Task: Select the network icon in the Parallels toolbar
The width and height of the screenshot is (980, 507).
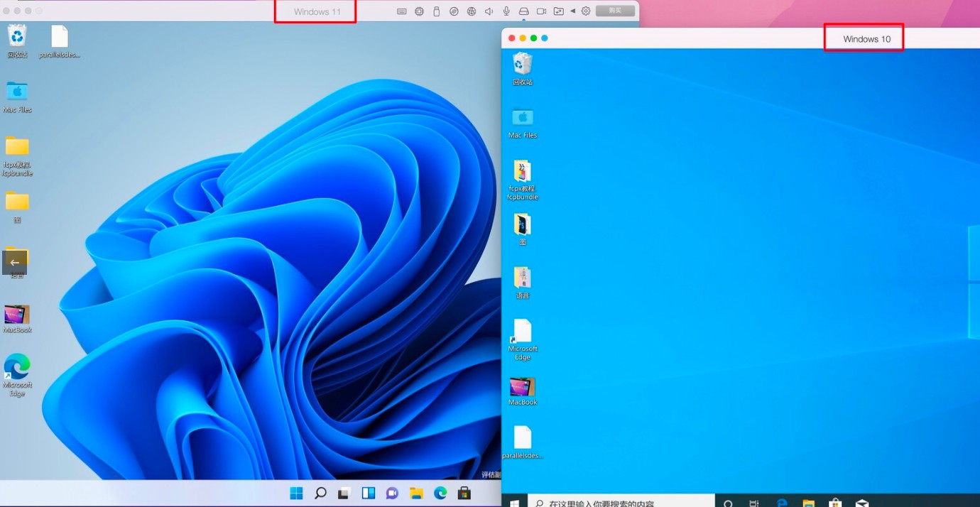Action: coord(471,11)
